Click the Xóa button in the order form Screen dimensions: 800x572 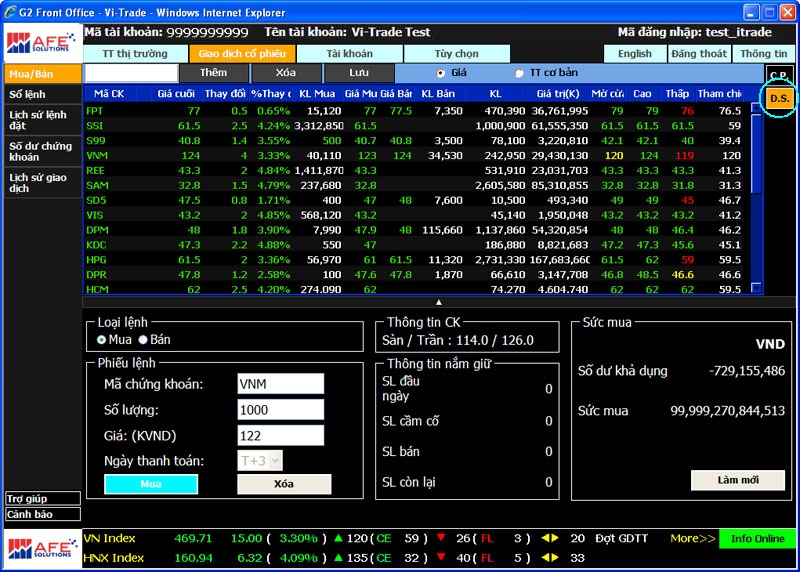(284, 484)
